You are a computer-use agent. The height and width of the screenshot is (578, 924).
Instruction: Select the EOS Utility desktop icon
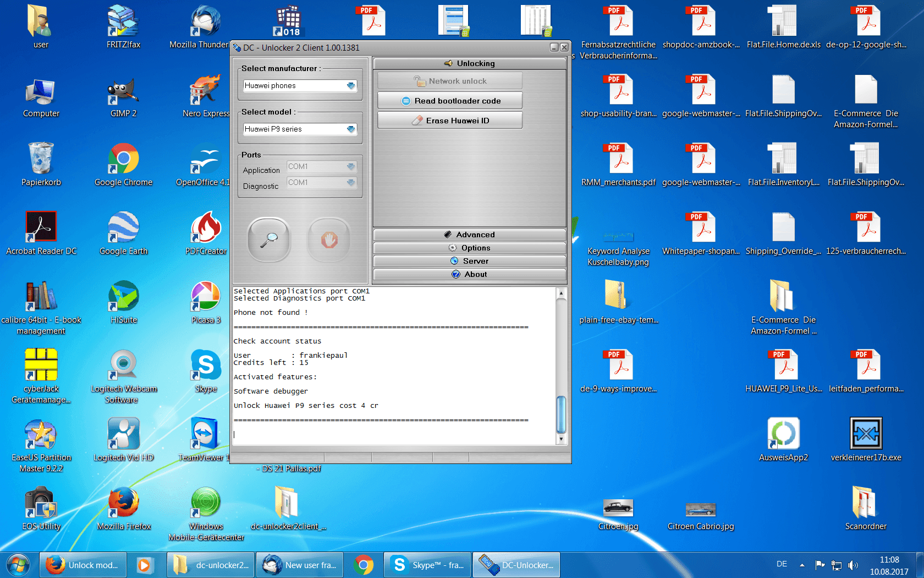point(41,509)
